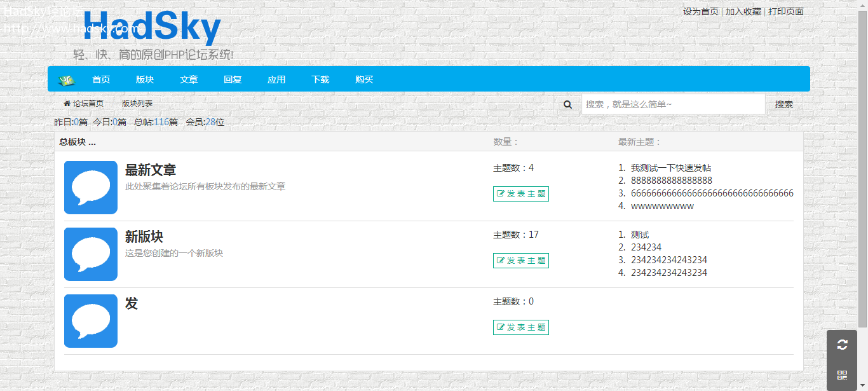
Task: Click 发表主题 button for 发 board
Action: [x=521, y=327]
